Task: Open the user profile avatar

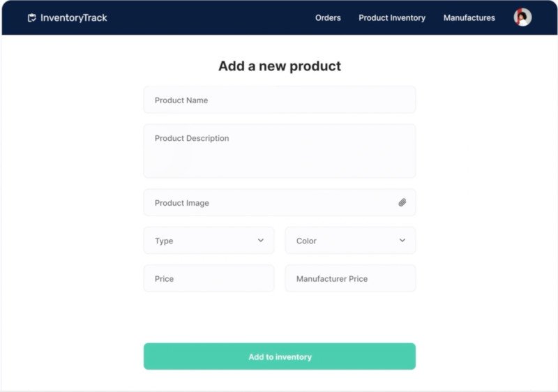Action: point(522,17)
